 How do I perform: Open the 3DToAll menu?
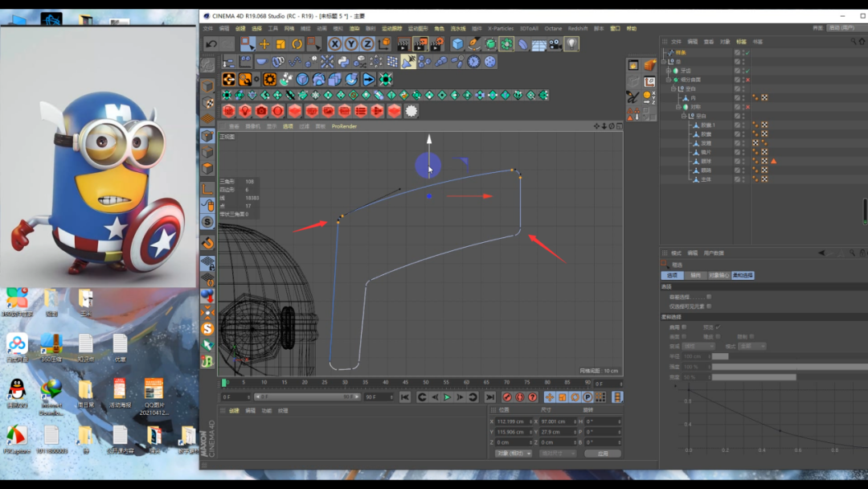click(x=529, y=28)
